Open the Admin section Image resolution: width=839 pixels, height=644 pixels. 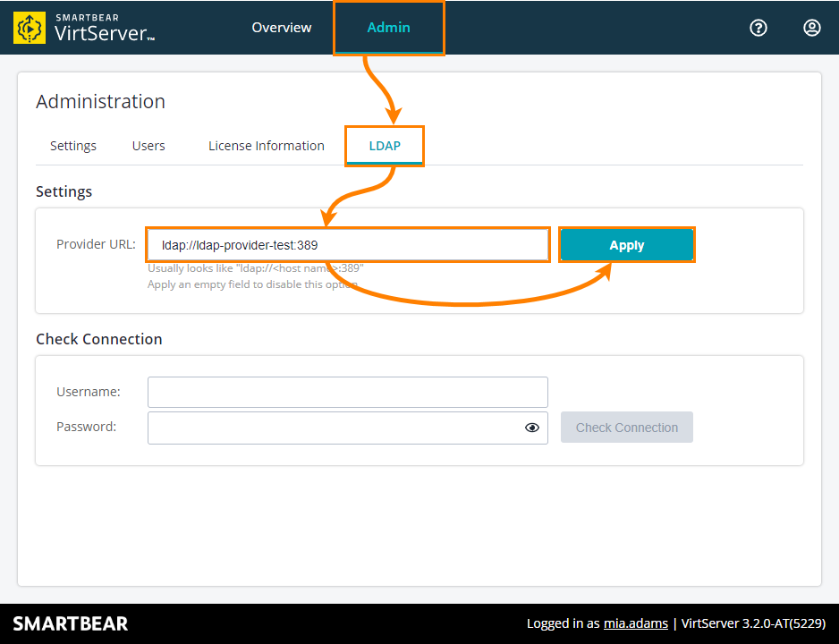pos(388,28)
